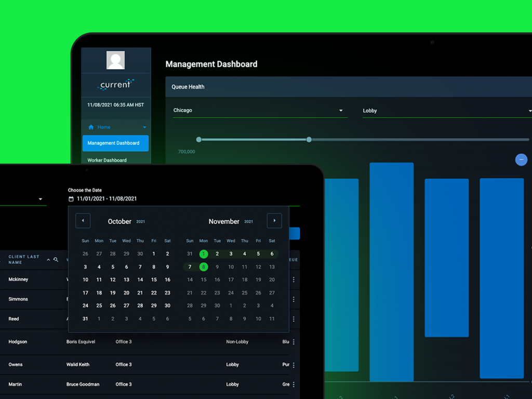Pick October 15 in the calendar
The height and width of the screenshot is (399, 532).
coord(154,280)
